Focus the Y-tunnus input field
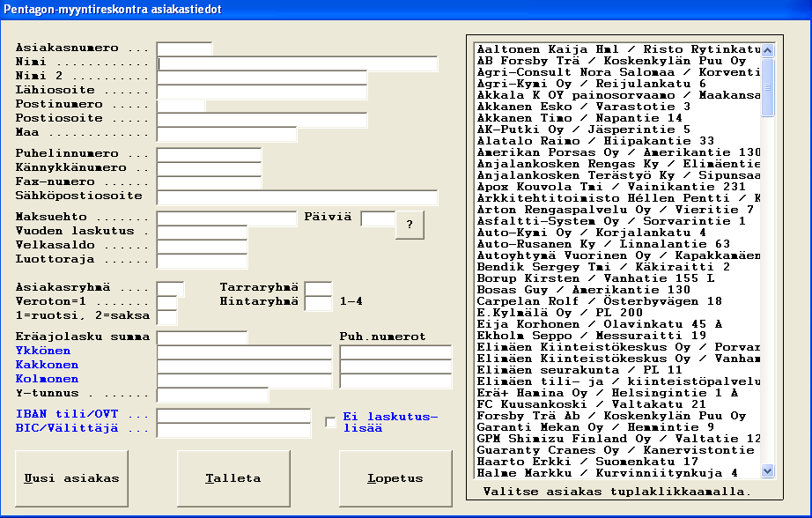The image size is (812, 518). tap(212, 395)
